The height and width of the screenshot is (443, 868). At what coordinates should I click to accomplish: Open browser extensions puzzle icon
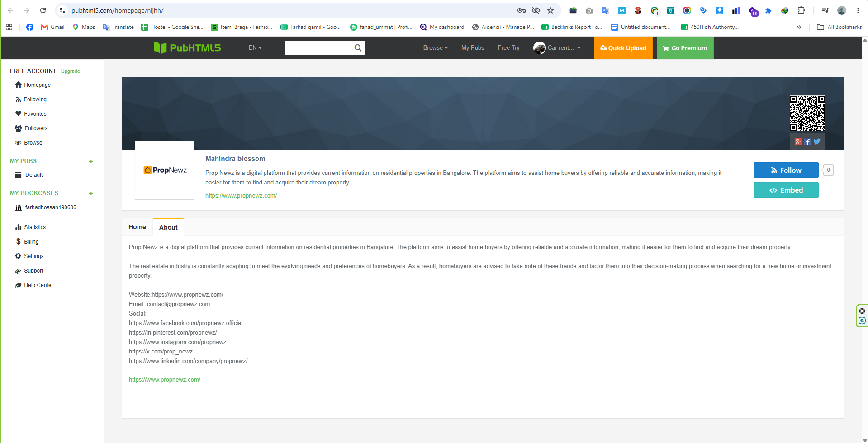click(801, 10)
